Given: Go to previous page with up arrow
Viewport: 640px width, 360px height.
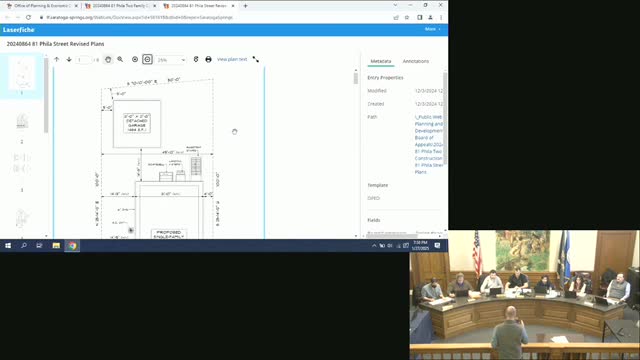Looking at the screenshot, I should point(57,60).
